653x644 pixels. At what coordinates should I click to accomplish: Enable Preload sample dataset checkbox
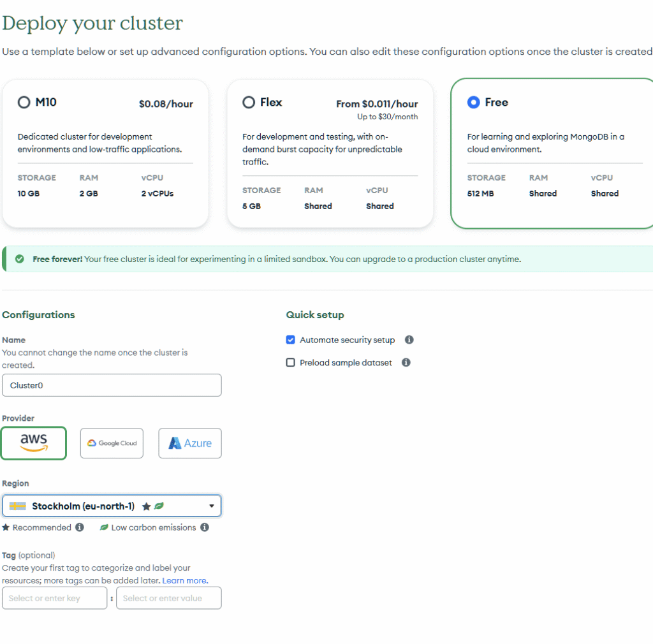click(290, 363)
